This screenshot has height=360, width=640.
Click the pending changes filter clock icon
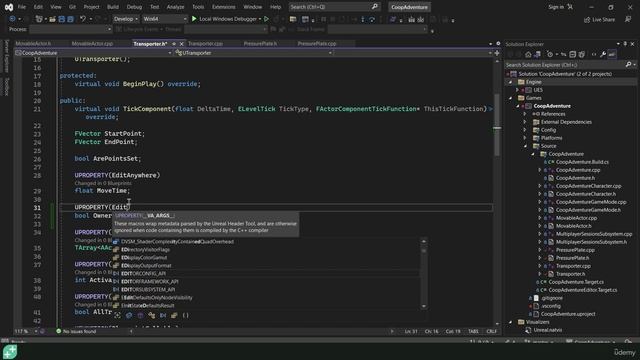(x=550, y=54)
